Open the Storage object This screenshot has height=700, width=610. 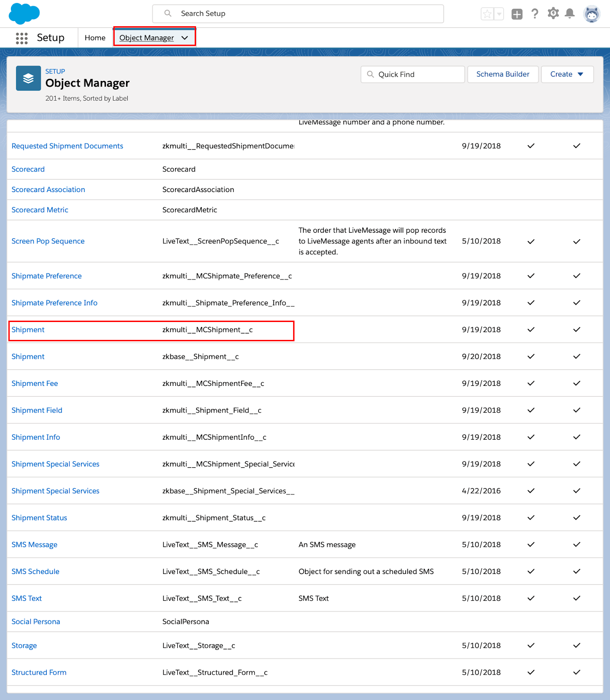click(24, 646)
